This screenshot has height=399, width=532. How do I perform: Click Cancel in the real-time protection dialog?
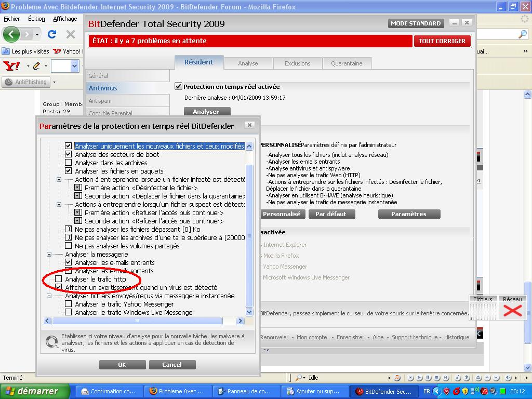[x=172, y=365]
